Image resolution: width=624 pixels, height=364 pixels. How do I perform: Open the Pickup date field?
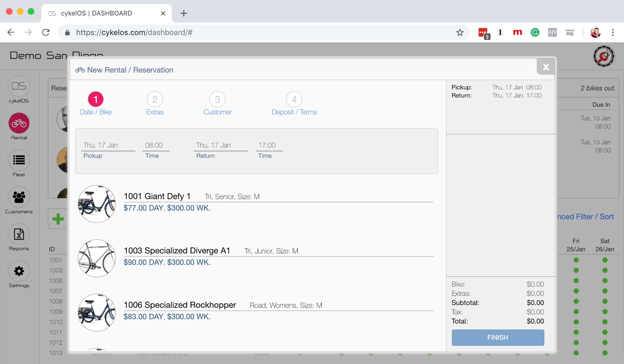pos(108,145)
